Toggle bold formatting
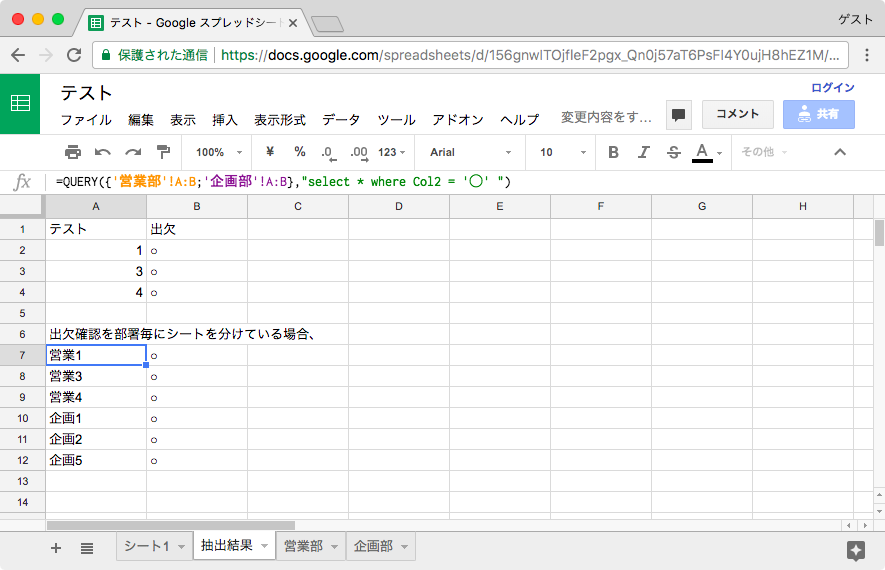 [614, 152]
